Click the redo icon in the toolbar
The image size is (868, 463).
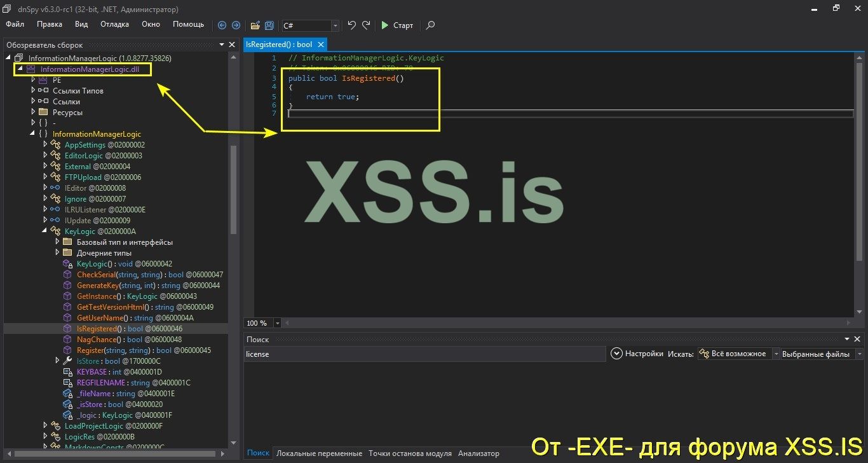pyautogui.click(x=366, y=25)
